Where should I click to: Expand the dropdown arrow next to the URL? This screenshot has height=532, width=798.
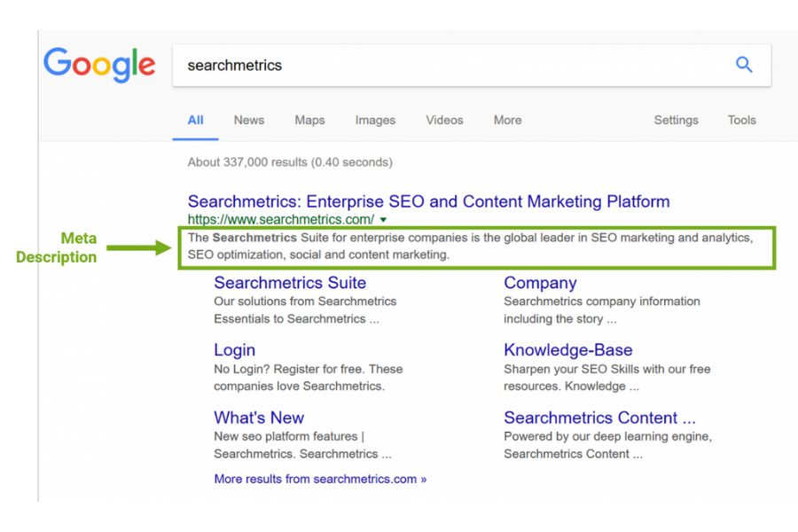click(x=383, y=220)
